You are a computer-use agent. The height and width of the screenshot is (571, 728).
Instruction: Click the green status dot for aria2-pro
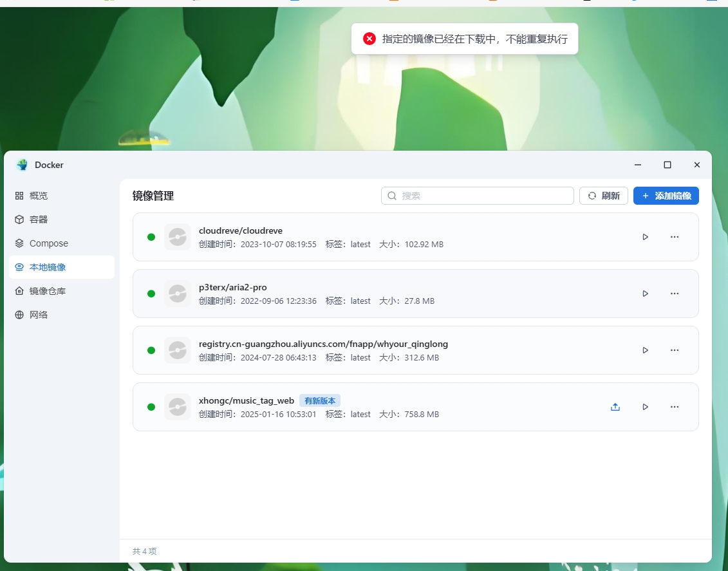[x=151, y=294]
